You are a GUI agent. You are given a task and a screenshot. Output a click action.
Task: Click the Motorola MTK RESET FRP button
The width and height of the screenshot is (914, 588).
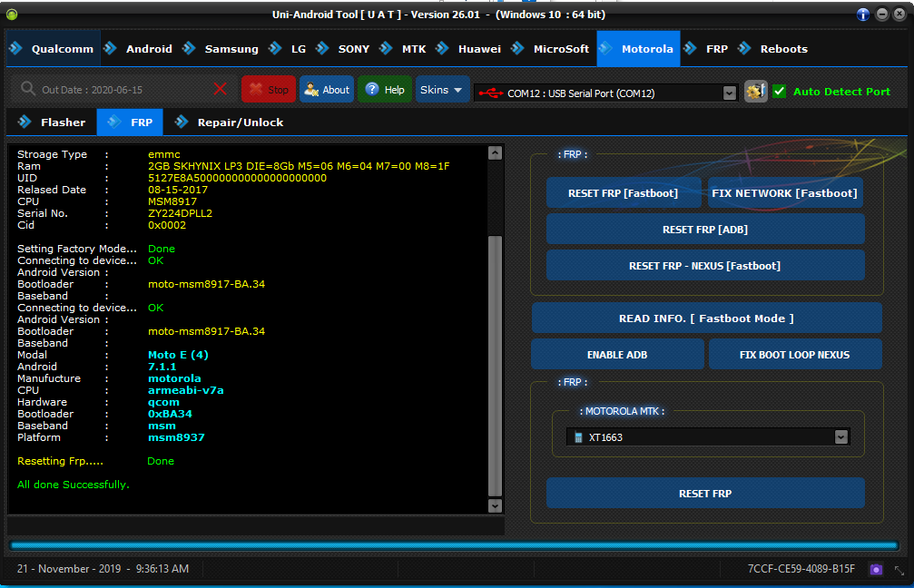pos(705,494)
